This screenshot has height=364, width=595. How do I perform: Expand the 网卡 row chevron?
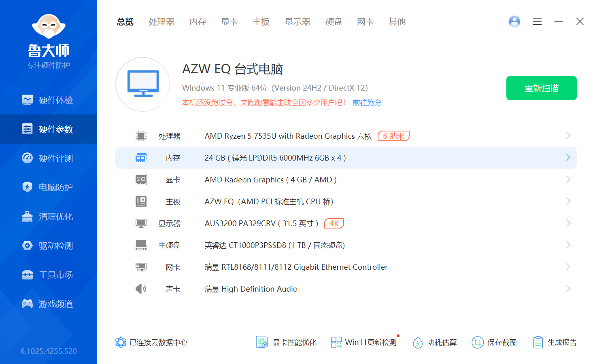click(568, 267)
